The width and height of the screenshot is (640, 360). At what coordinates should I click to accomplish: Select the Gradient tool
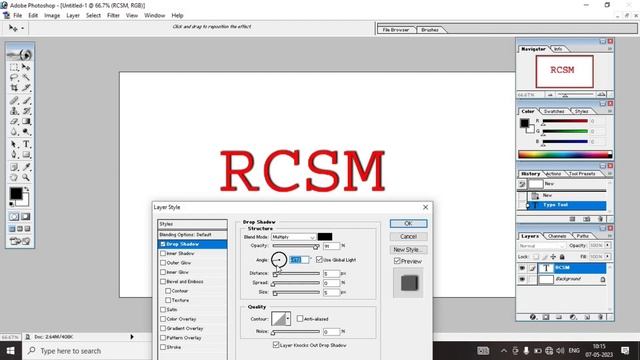tap(26, 121)
